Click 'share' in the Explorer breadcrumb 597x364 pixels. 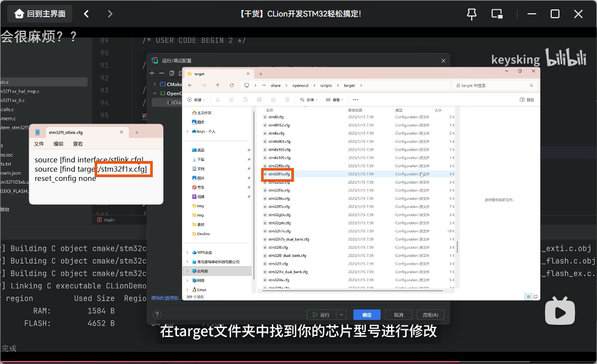click(x=276, y=85)
